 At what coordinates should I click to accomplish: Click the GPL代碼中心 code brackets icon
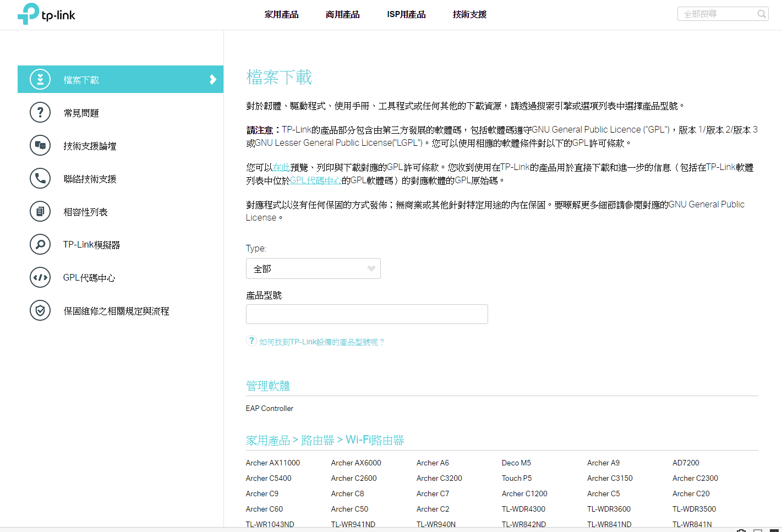tap(40, 277)
